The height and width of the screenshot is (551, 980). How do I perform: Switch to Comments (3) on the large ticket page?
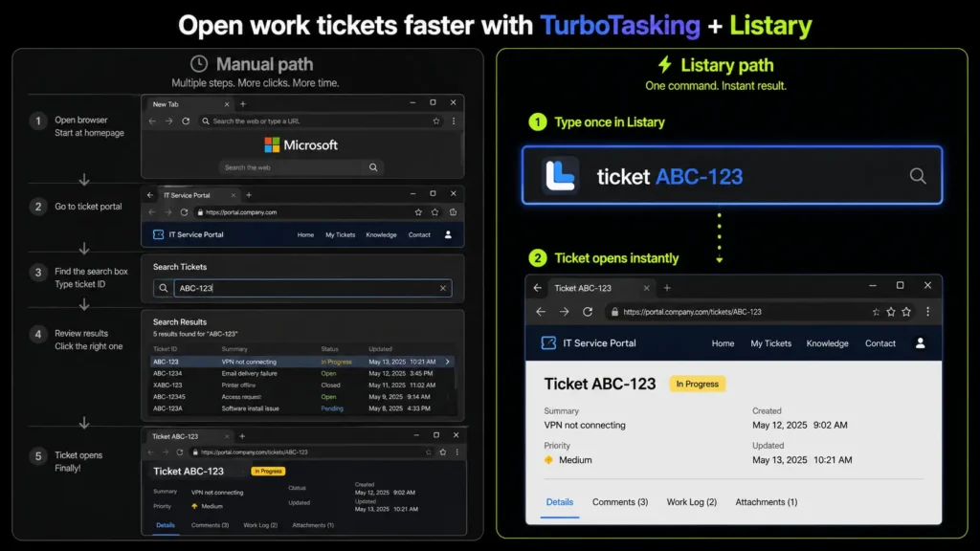pyautogui.click(x=620, y=502)
